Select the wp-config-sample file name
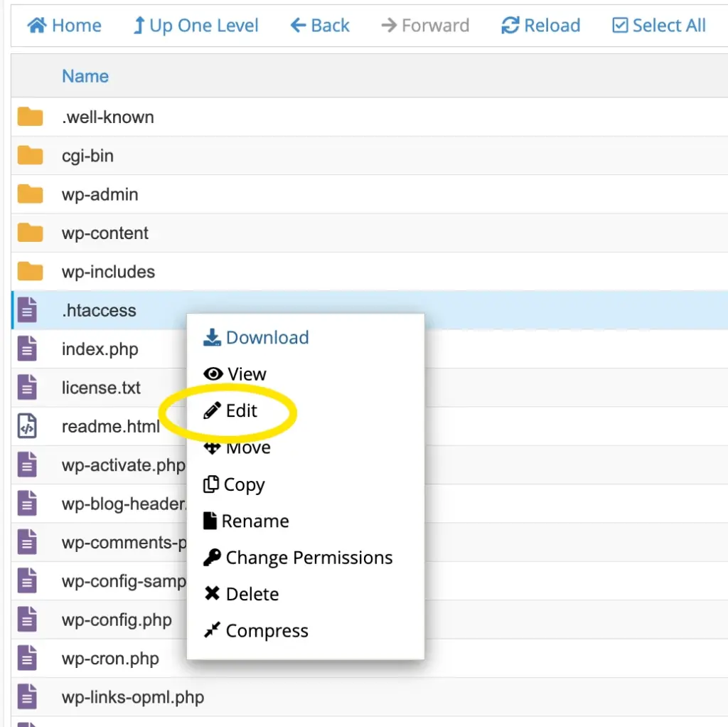This screenshot has width=728, height=727. pyautogui.click(x=124, y=581)
